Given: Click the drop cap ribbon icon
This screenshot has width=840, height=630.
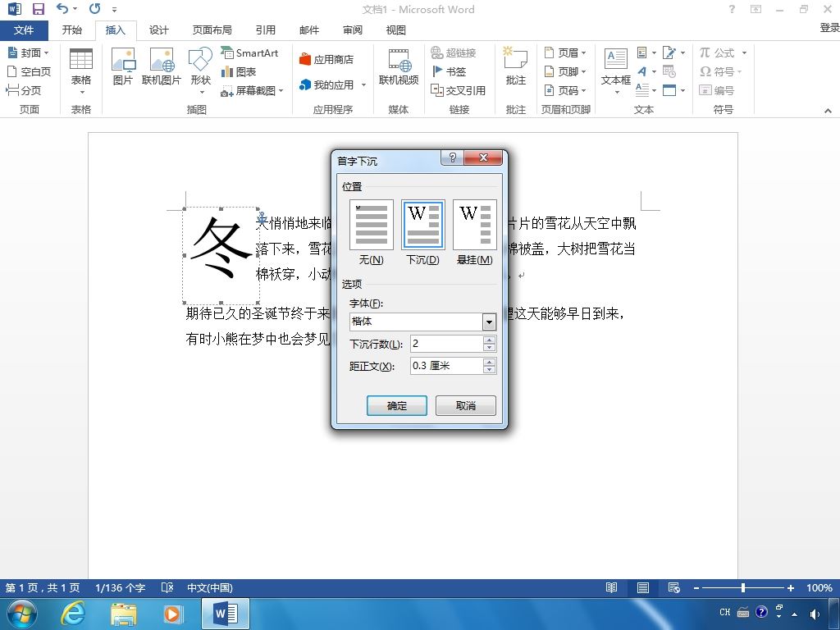Looking at the screenshot, I should pos(646,90).
